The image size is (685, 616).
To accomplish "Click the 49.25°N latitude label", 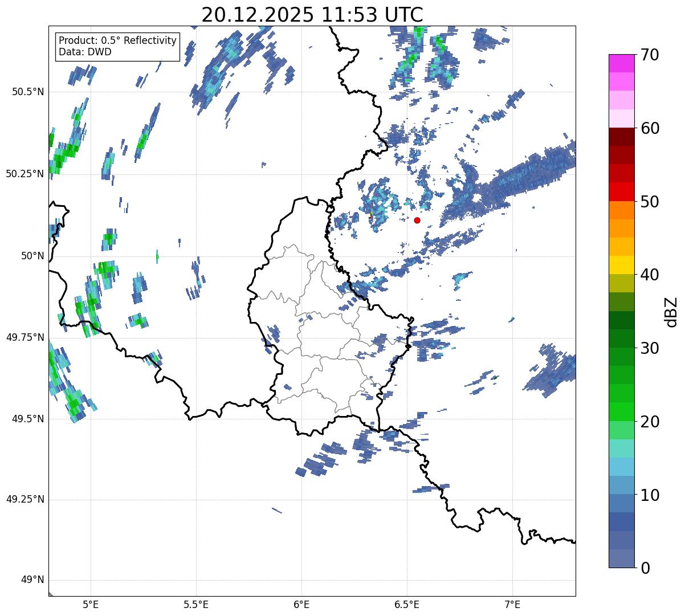I will click(x=25, y=499).
